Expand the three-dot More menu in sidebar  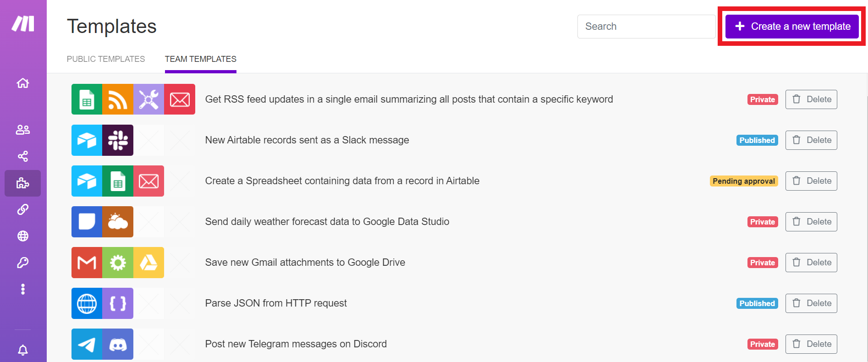[x=23, y=289]
